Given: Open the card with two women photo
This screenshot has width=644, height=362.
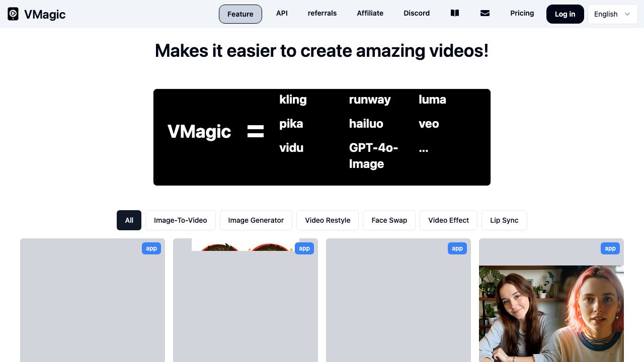Looking at the screenshot, I should pos(551,300).
